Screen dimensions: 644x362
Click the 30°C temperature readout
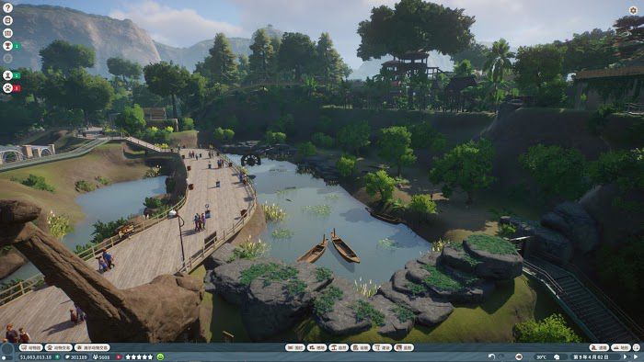point(541,357)
